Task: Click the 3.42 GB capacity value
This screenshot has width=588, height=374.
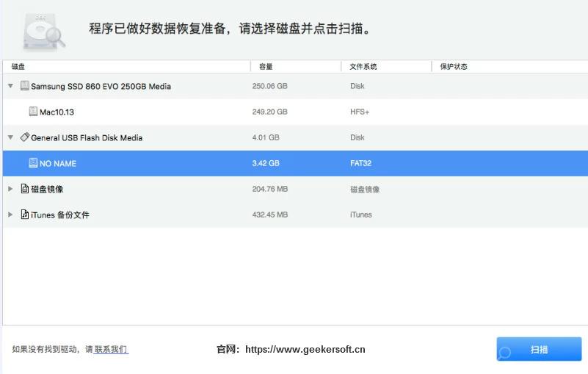Action: point(266,163)
